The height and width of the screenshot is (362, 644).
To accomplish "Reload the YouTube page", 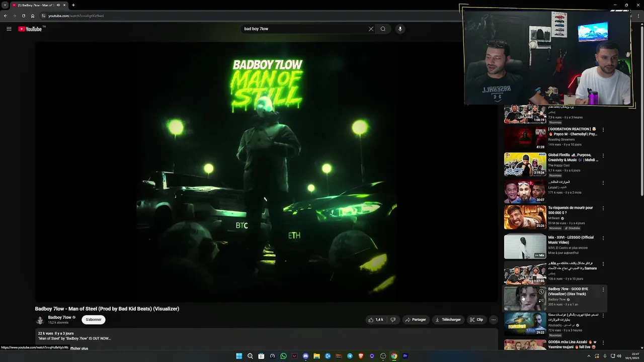I will 24,16.
